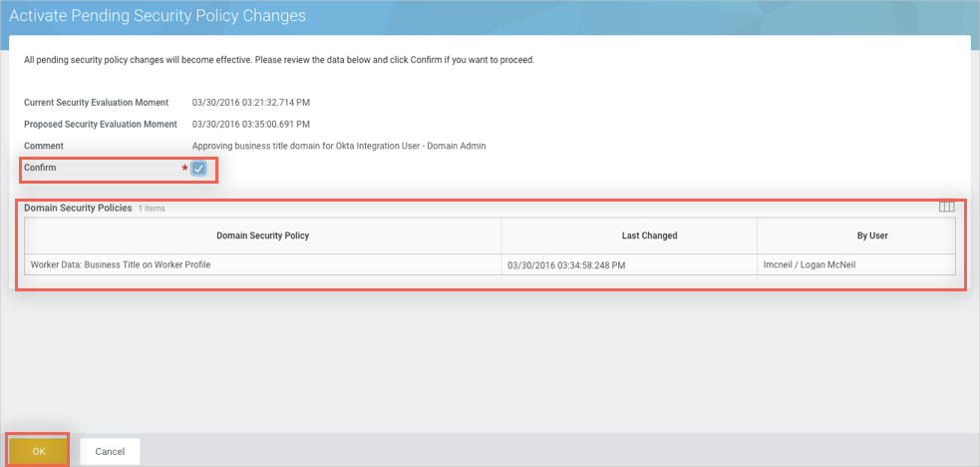Click the lmcneil / Logan McNeil user cell
The image size is (980, 467).
810,264
